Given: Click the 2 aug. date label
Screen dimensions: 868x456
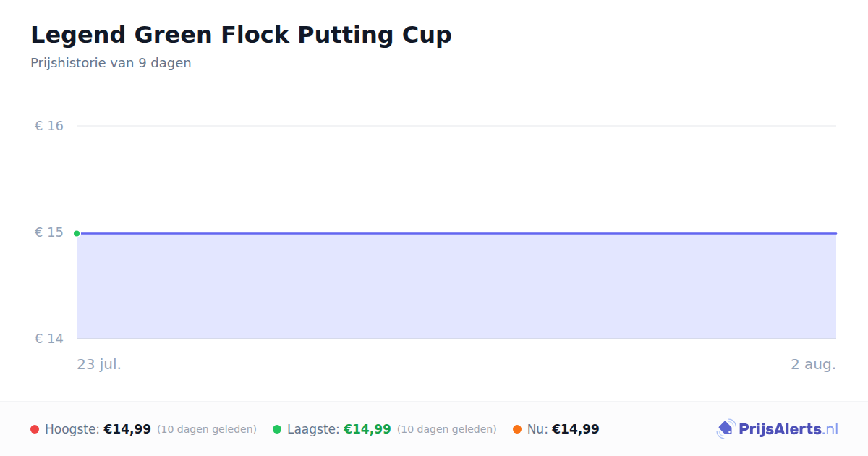Looking at the screenshot, I should pyautogui.click(x=813, y=364).
